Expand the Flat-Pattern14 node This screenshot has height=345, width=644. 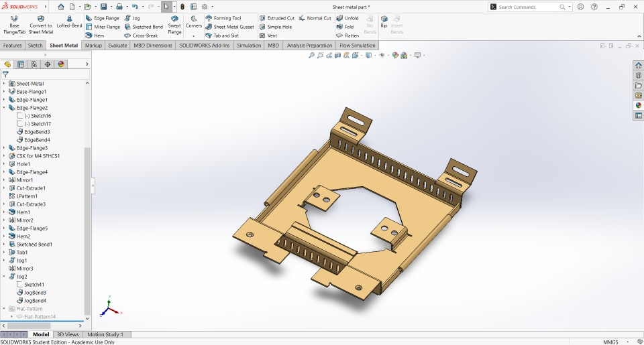pyautogui.click(x=11, y=317)
